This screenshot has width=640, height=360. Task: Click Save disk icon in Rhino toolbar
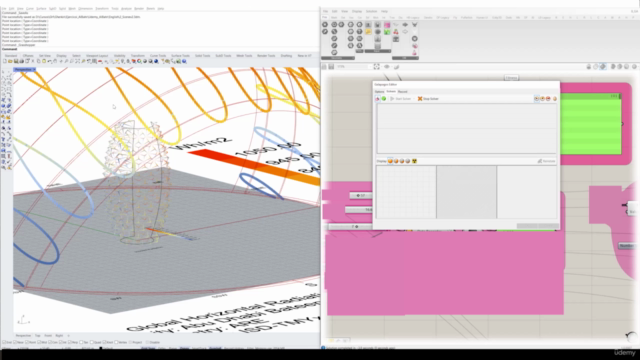point(16,61)
